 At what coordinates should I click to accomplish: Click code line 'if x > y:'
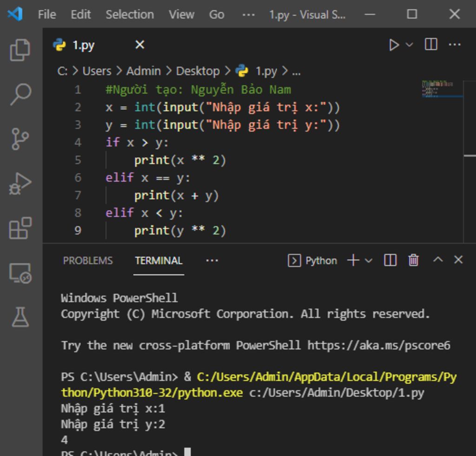pyautogui.click(x=137, y=142)
